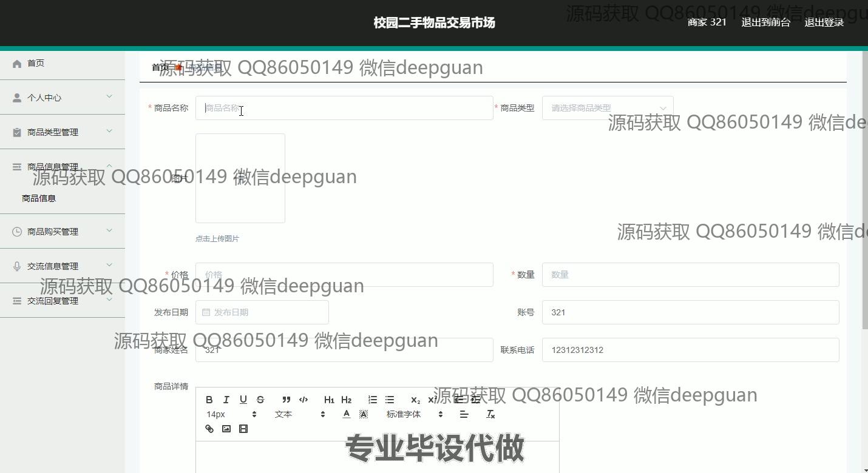The width and height of the screenshot is (868, 473).
Task: Toggle italic formatting in editor
Action: (x=226, y=400)
